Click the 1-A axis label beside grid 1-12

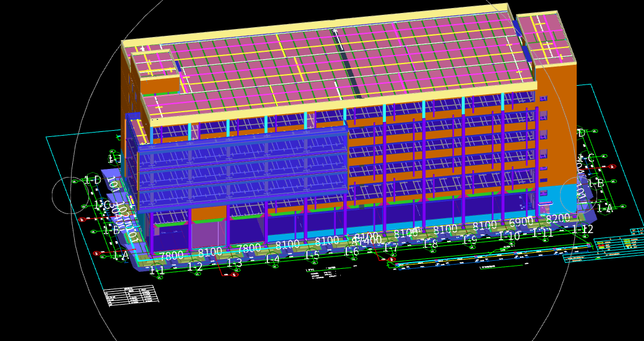(605, 208)
